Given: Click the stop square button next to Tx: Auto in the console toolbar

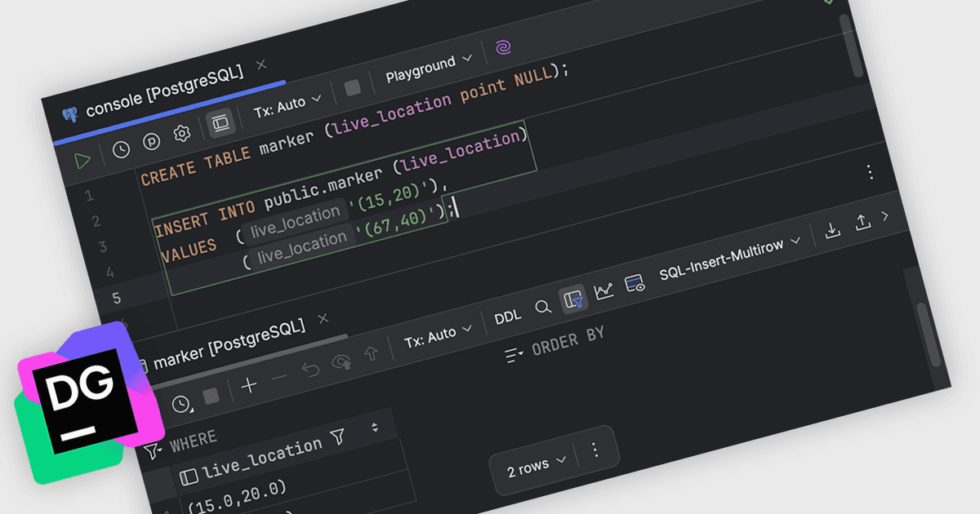Looking at the screenshot, I should [x=353, y=88].
